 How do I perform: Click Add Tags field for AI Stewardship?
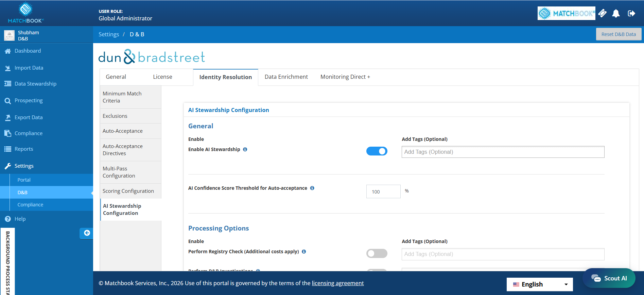pos(503,152)
